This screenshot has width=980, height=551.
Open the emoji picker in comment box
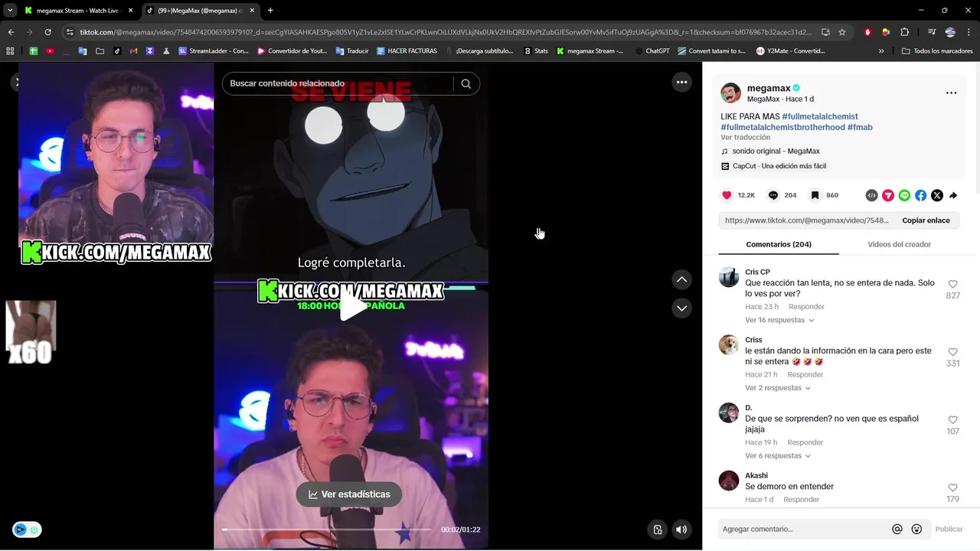916,529
